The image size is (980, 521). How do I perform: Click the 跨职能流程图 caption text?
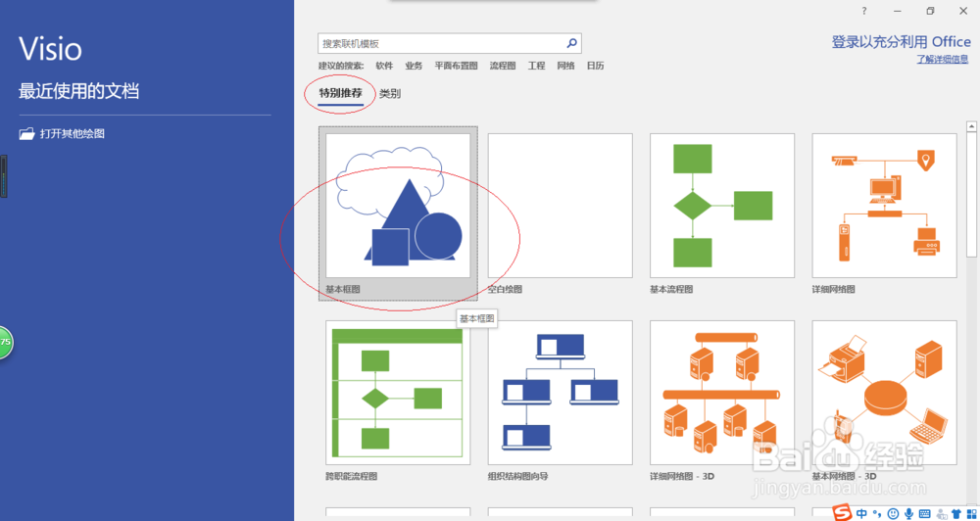click(x=351, y=477)
